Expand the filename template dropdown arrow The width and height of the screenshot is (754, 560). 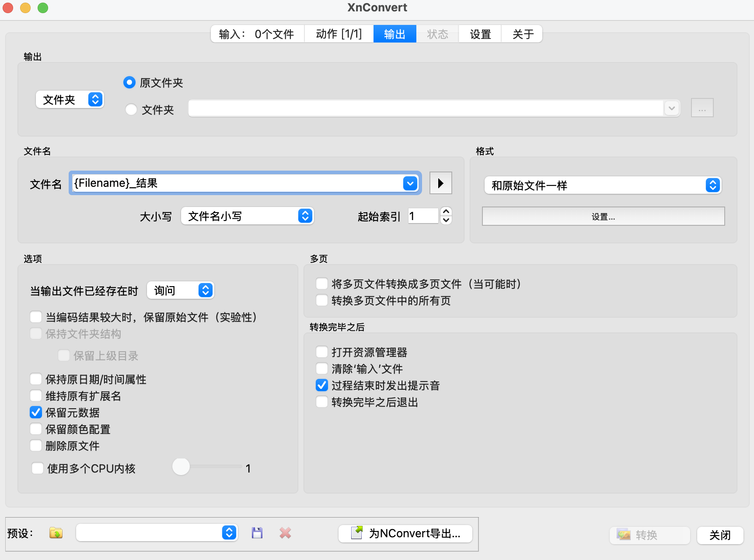click(x=410, y=183)
